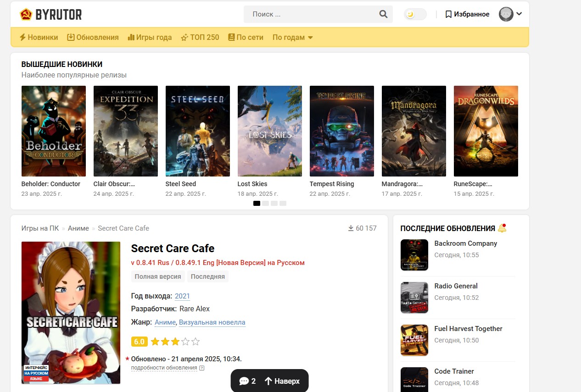
Task: Open the Clair Obscur Expedition 33 cover
Action: pos(126,131)
